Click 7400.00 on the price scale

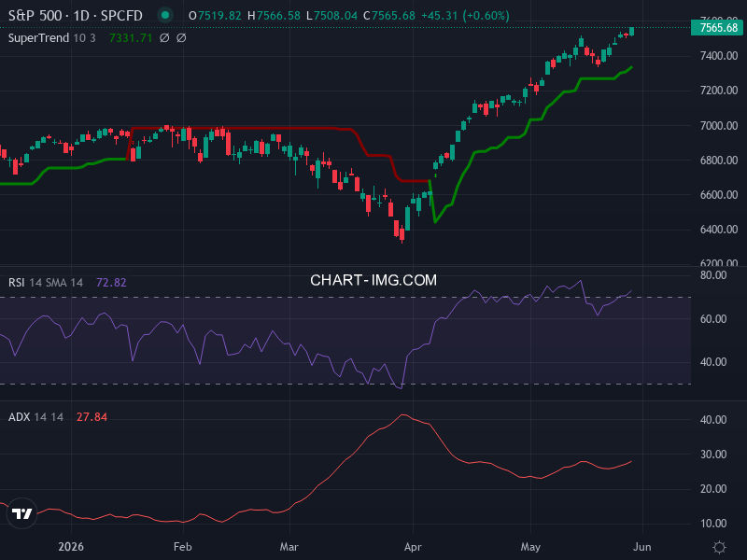click(719, 56)
